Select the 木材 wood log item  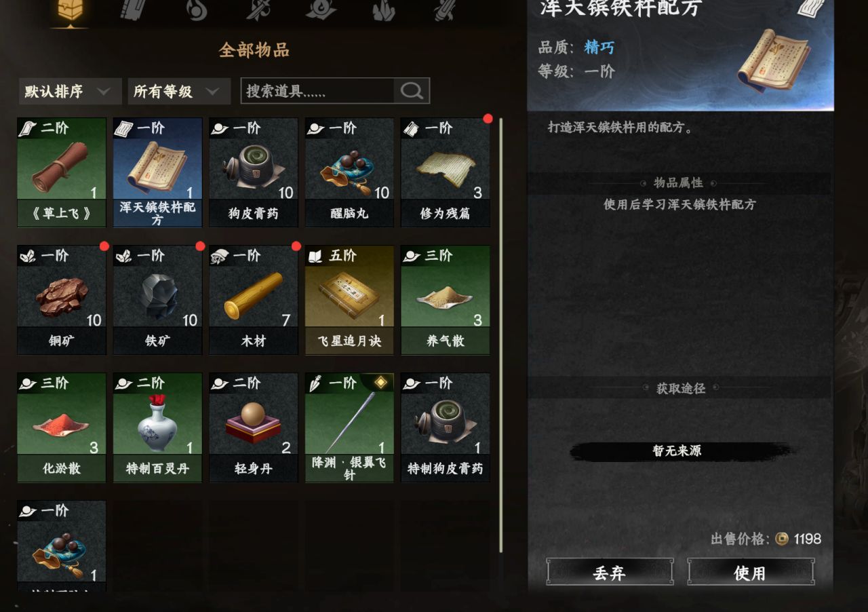click(254, 300)
